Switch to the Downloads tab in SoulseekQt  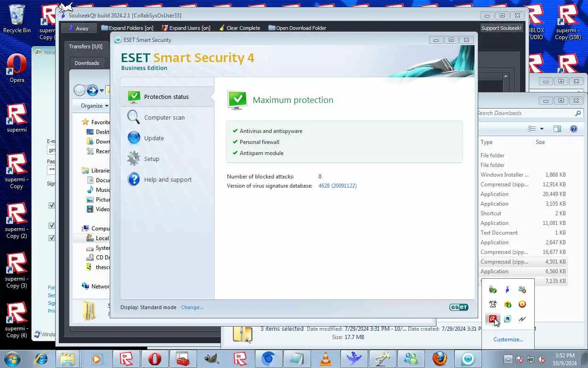(x=87, y=63)
